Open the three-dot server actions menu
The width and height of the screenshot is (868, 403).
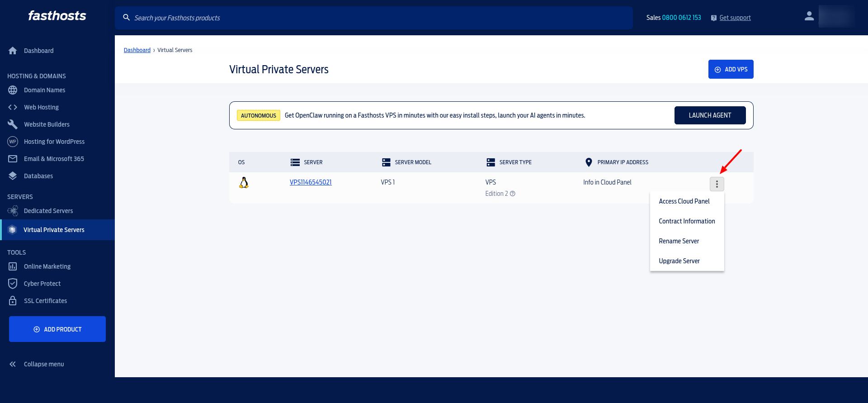(x=717, y=184)
